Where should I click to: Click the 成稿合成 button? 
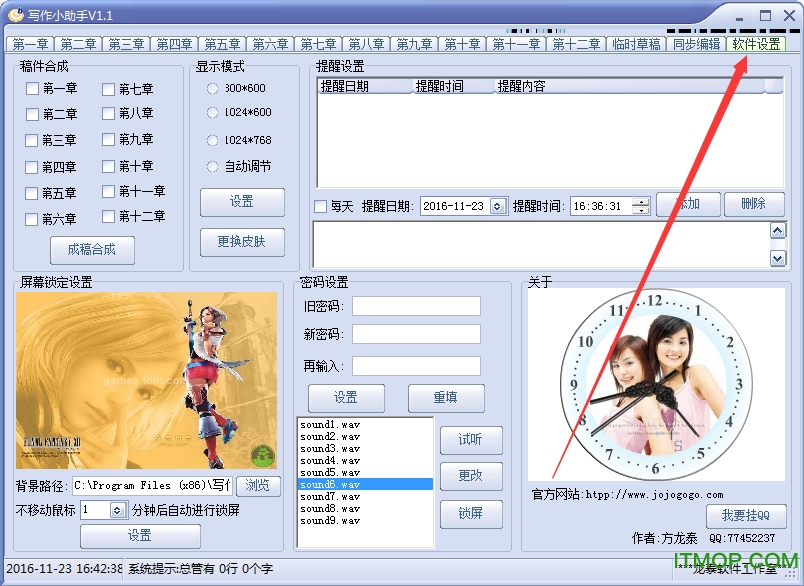91,250
